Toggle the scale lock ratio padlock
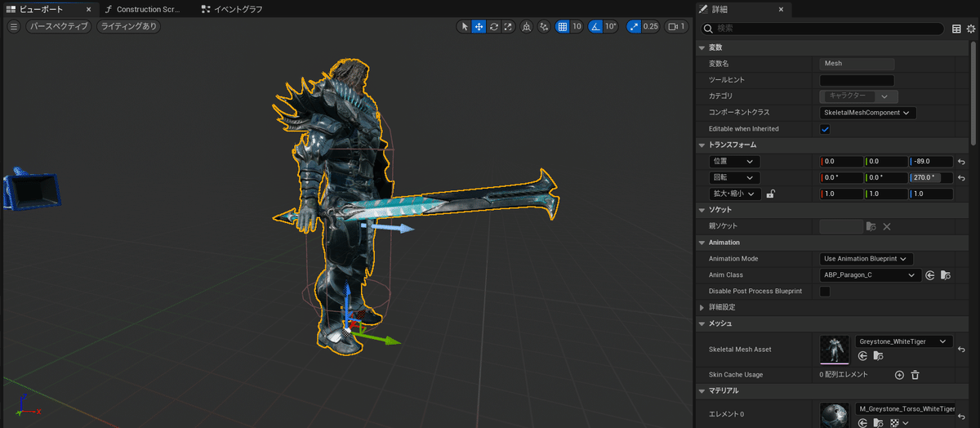 click(x=770, y=194)
